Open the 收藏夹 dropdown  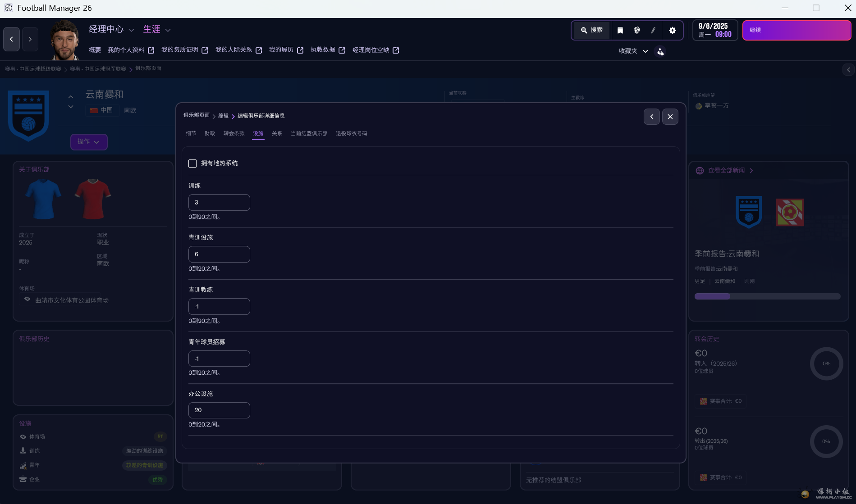pyautogui.click(x=633, y=51)
